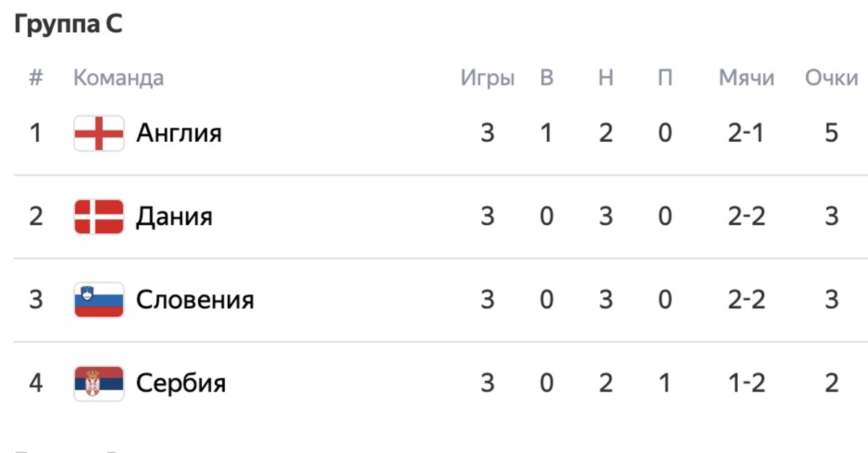Click the Slovenia flag icon
868x453 pixels.
[99, 300]
